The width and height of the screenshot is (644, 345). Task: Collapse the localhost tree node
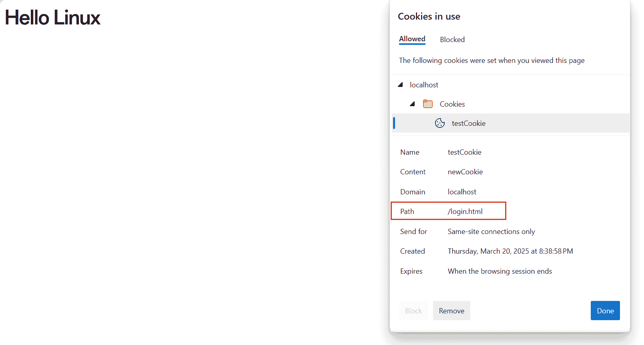pyautogui.click(x=400, y=85)
